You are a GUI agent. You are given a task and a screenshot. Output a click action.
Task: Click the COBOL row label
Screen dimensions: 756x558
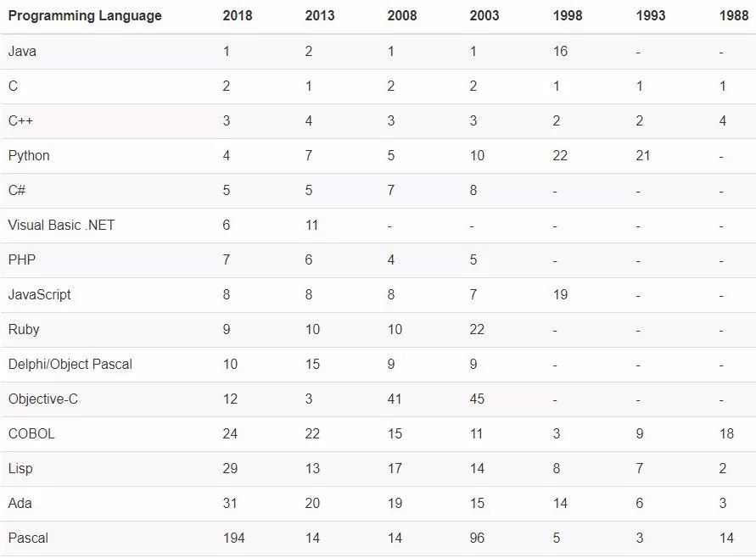coord(31,434)
